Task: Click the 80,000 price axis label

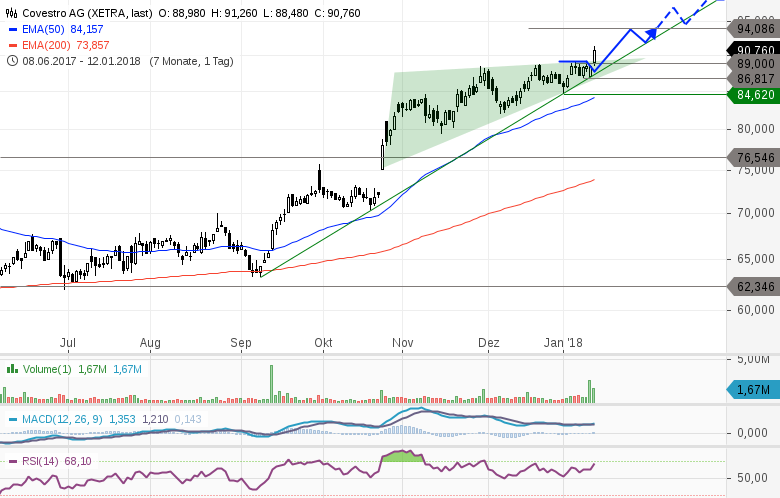Action: [x=756, y=129]
